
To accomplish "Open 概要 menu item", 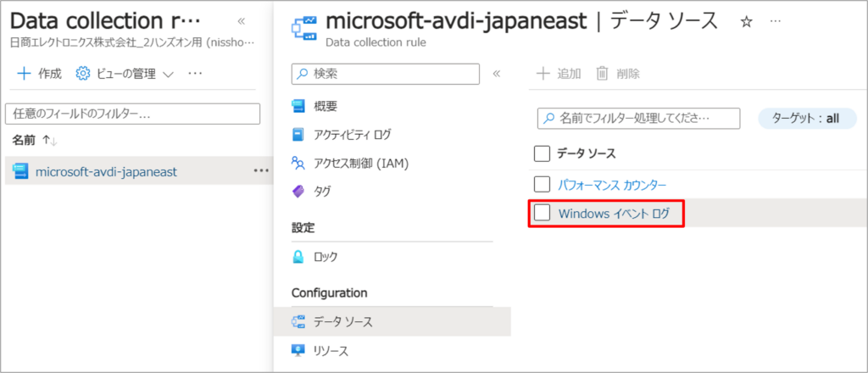I will coord(325,106).
